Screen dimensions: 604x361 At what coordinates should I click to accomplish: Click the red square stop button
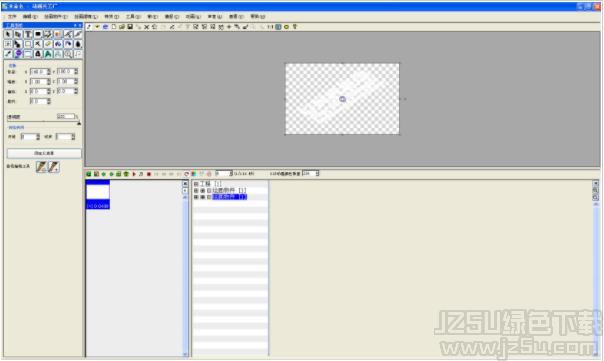(x=149, y=174)
